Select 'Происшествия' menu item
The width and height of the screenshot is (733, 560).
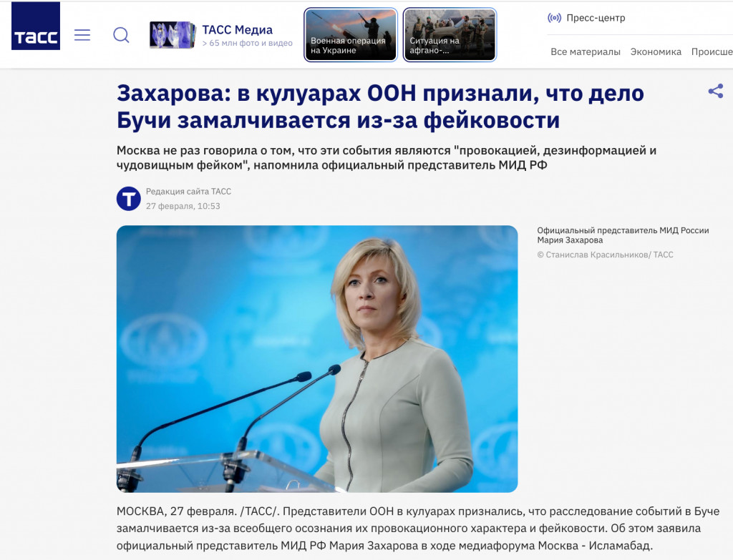coord(712,51)
